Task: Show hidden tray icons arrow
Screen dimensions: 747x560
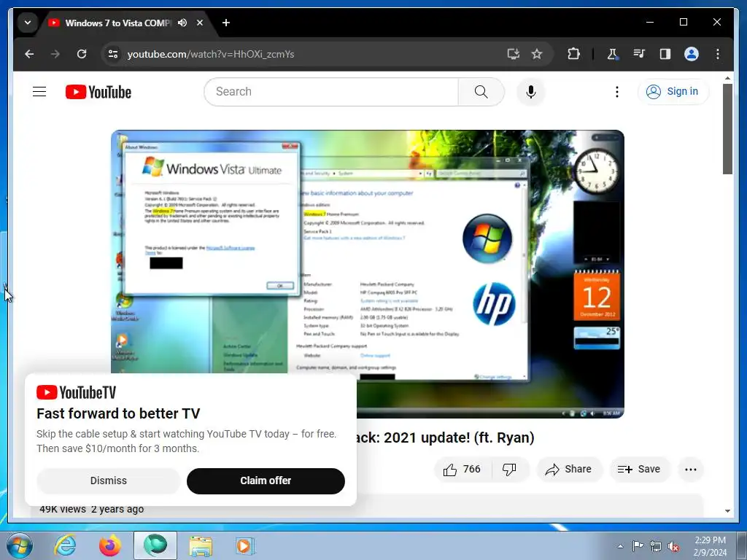Action: (620, 546)
